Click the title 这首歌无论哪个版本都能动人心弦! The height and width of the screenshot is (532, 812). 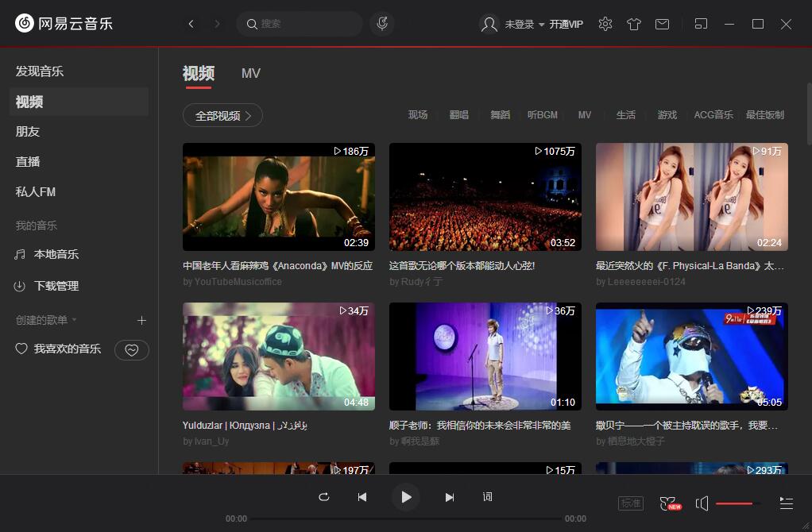click(462, 265)
